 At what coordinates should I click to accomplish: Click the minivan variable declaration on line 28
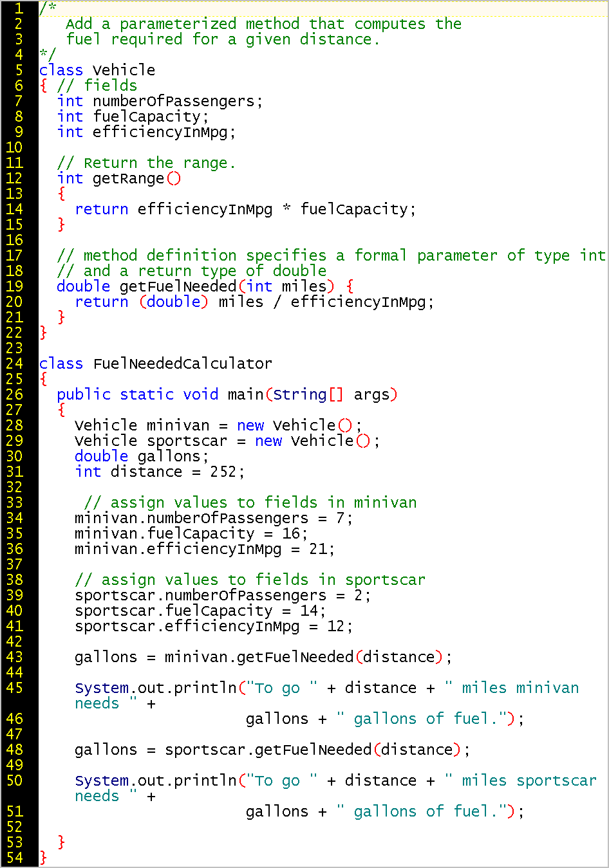pyautogui.click(x=178, y=425)
